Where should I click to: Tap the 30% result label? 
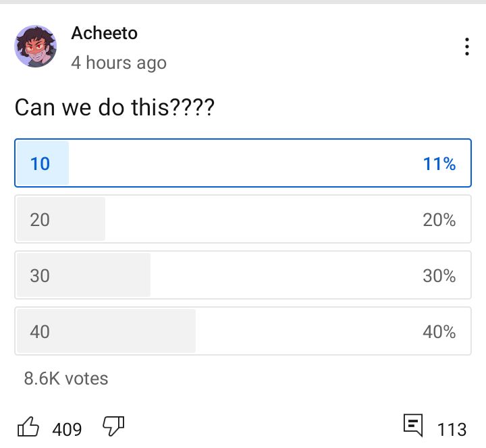coord(439,275)
